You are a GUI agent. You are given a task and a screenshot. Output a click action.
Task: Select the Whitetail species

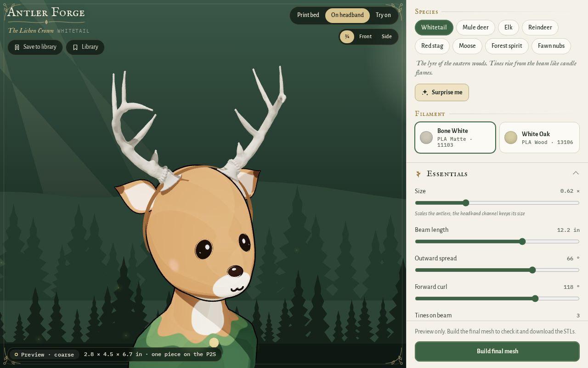tap(434, 28)
